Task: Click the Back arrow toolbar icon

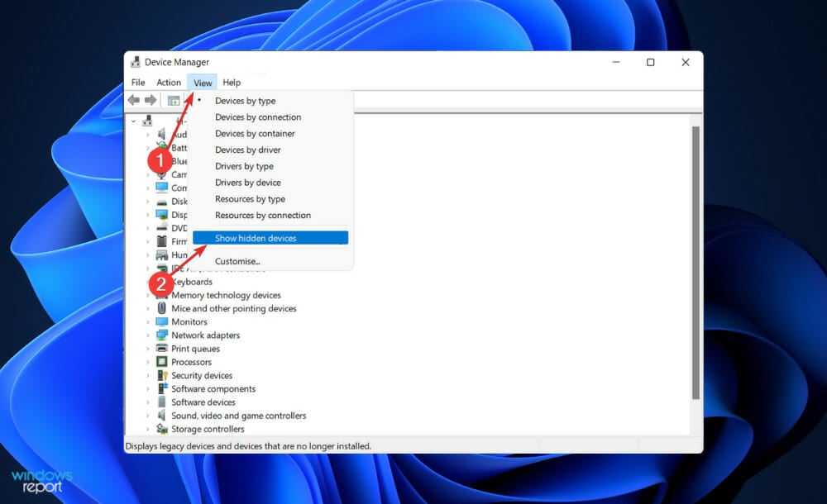Action: pos(134,100)
